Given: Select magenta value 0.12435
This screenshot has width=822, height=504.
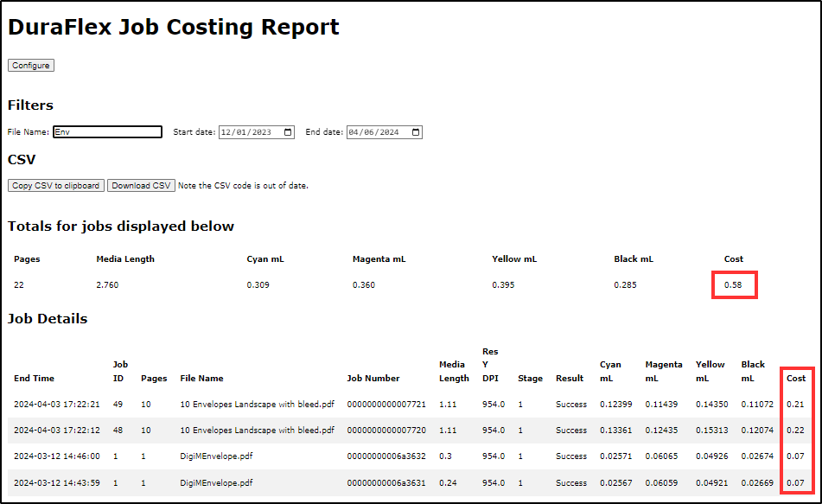Looking at the screenshot, I should point(661,431).
